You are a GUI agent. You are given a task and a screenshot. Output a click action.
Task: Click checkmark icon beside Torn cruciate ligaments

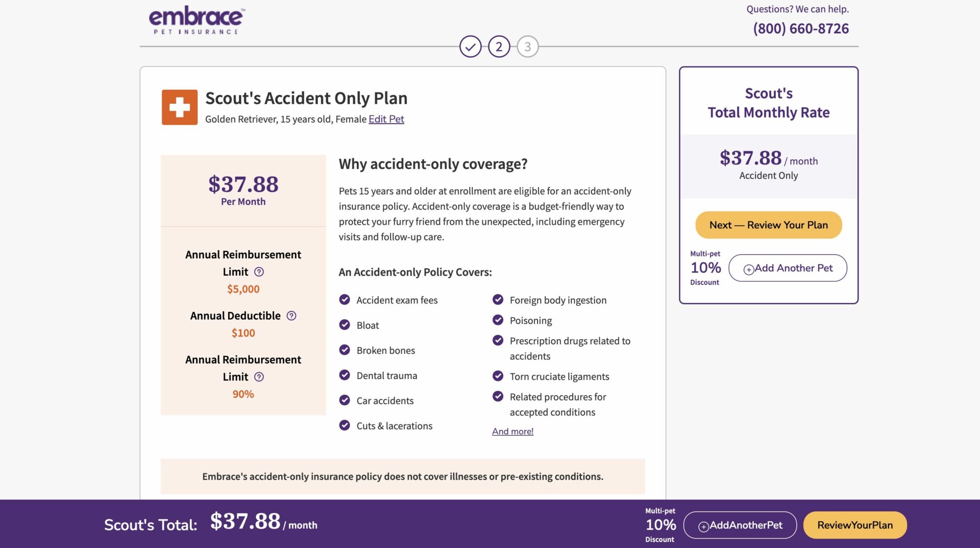click(498, 376)
